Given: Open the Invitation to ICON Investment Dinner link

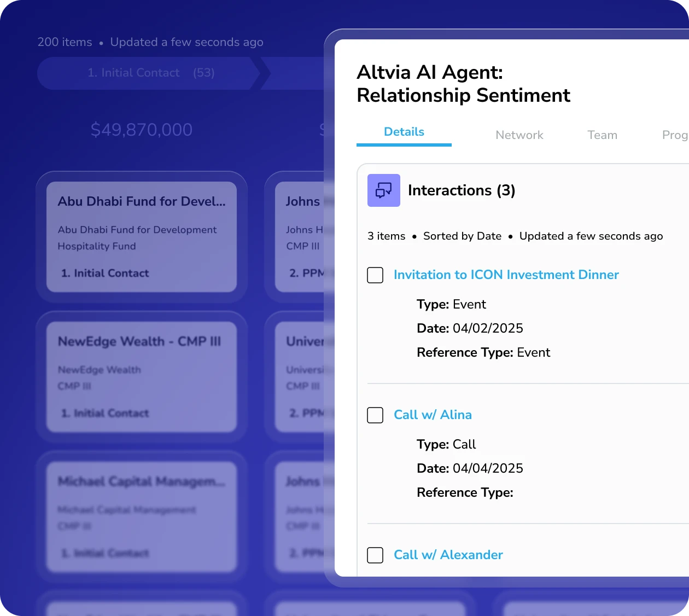Looking at the screenshot, I should (x=506, y=275).
